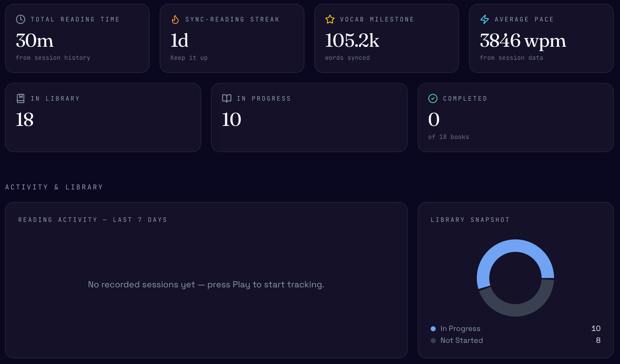Click the Reading Activity – Last 7 Days title
The width and height of the screenshot is (620, 364).
pos(93,220)
